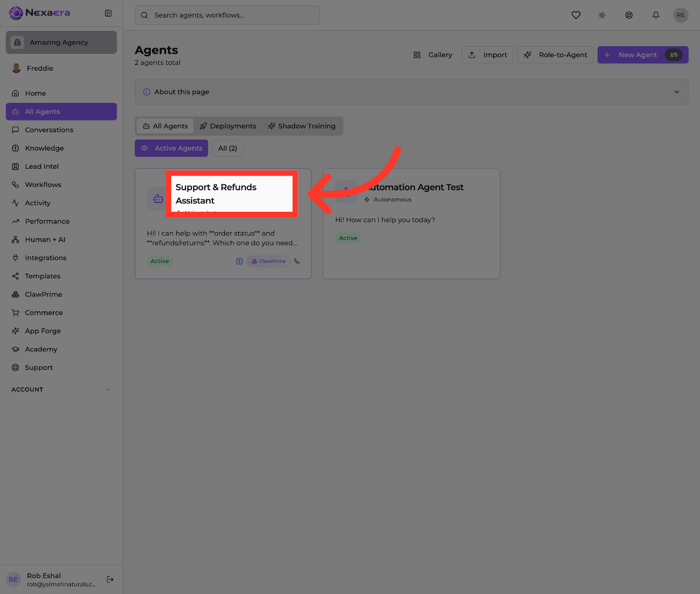The image size is (700, 594).
Task: Open the help lifebuoy icon in header
Action: 628,15
